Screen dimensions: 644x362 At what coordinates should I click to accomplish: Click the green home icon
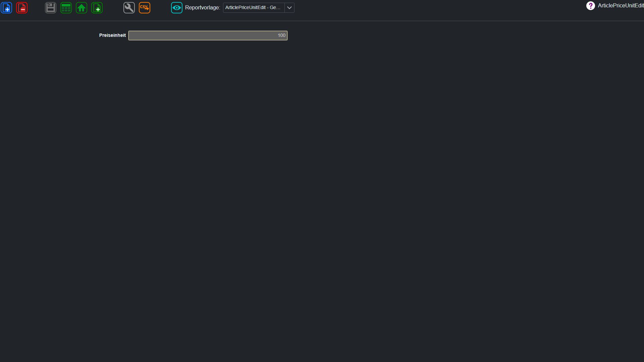click(82, 8)
